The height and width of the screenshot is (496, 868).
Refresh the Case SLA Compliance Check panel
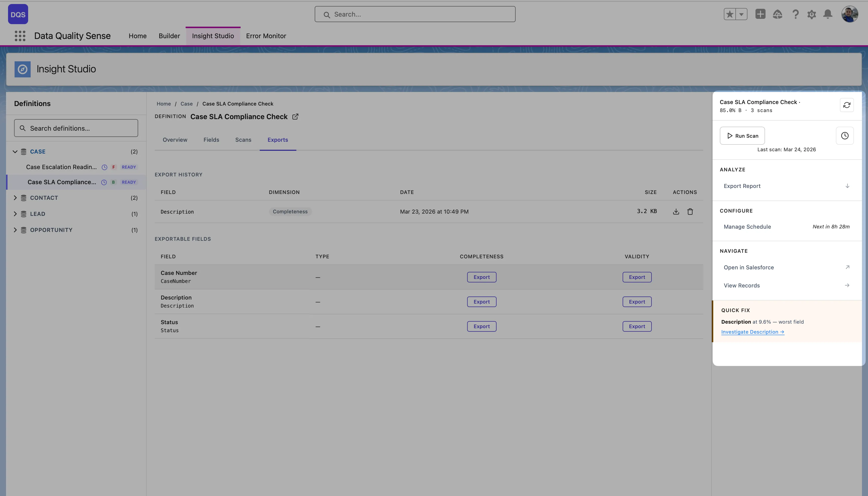tap(847, 105)
